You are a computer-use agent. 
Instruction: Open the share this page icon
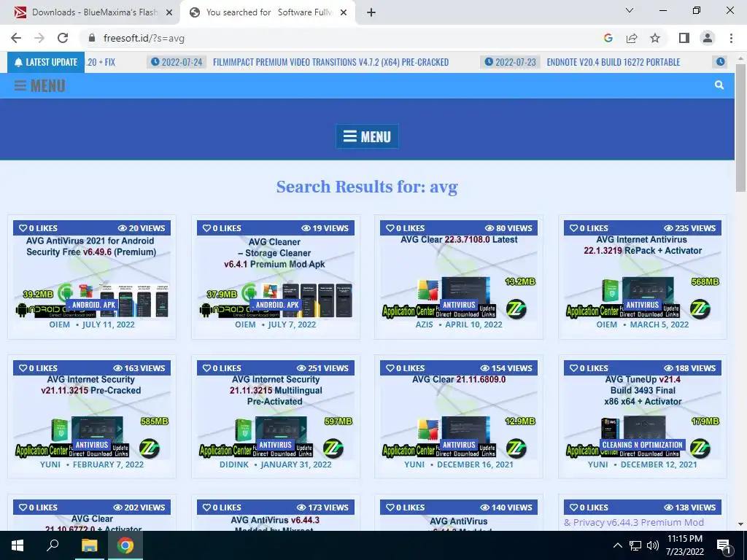[632, 38]
